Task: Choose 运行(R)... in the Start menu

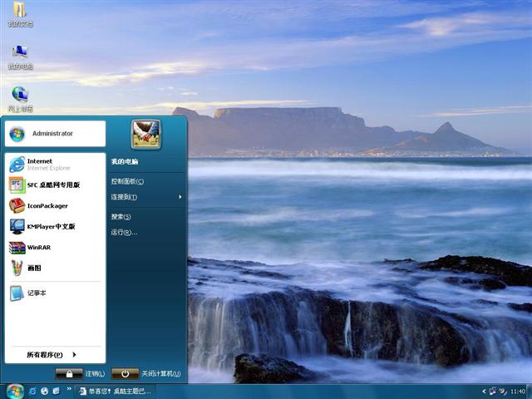Action: click(124, 232)
